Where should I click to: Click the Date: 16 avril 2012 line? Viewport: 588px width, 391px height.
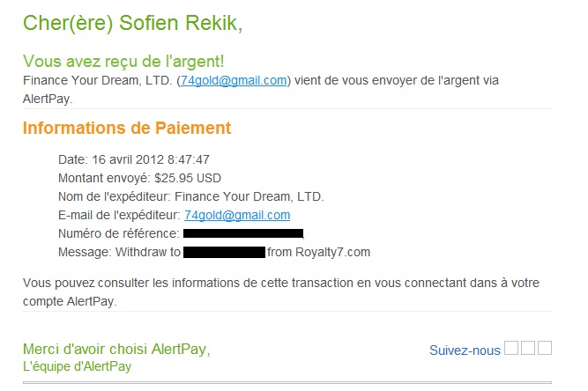[134, 159]
